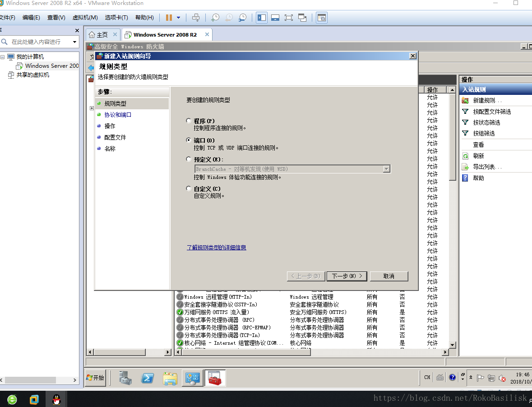This screenshot has height=407, width=532.
Task: Open the BranchCache predefined rule dropdown
Action: [386, 169]
